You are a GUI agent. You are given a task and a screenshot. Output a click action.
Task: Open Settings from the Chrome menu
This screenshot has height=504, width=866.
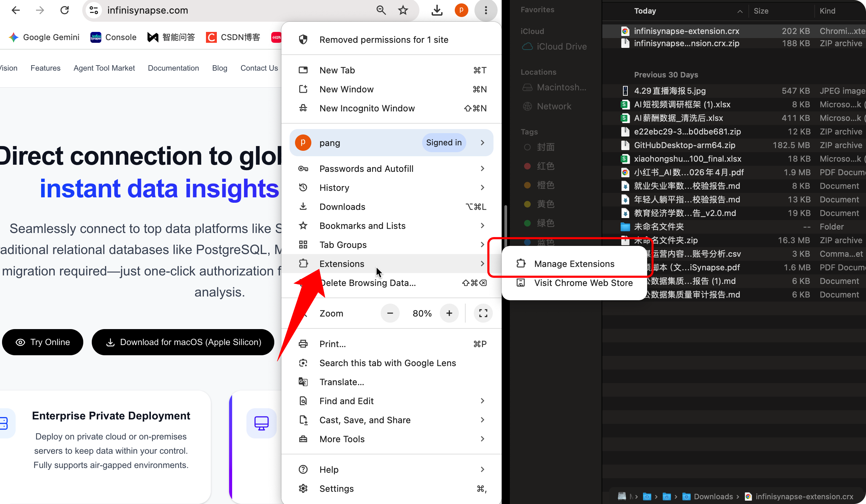pos(391,489)
